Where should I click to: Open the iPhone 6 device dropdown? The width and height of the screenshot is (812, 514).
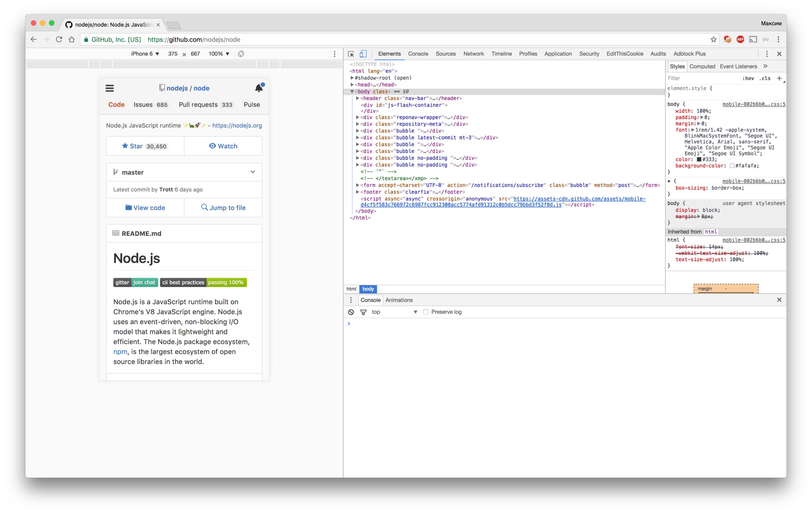pos(145,54)
